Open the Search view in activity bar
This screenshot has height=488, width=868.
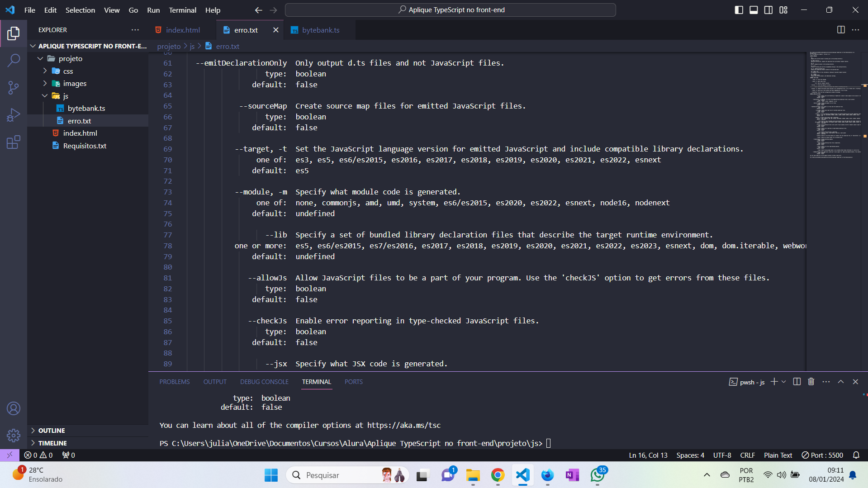pyautogui.click(x=14, y=60)
